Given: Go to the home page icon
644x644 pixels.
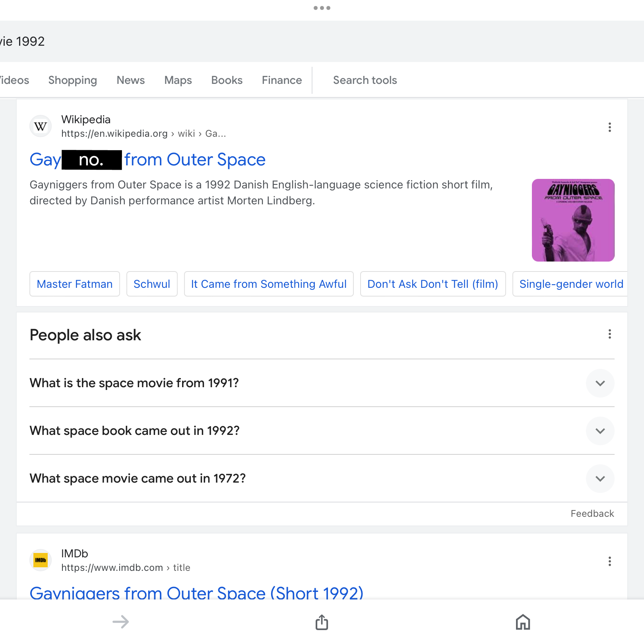Looking at the screenshot, I should (523, 622).
